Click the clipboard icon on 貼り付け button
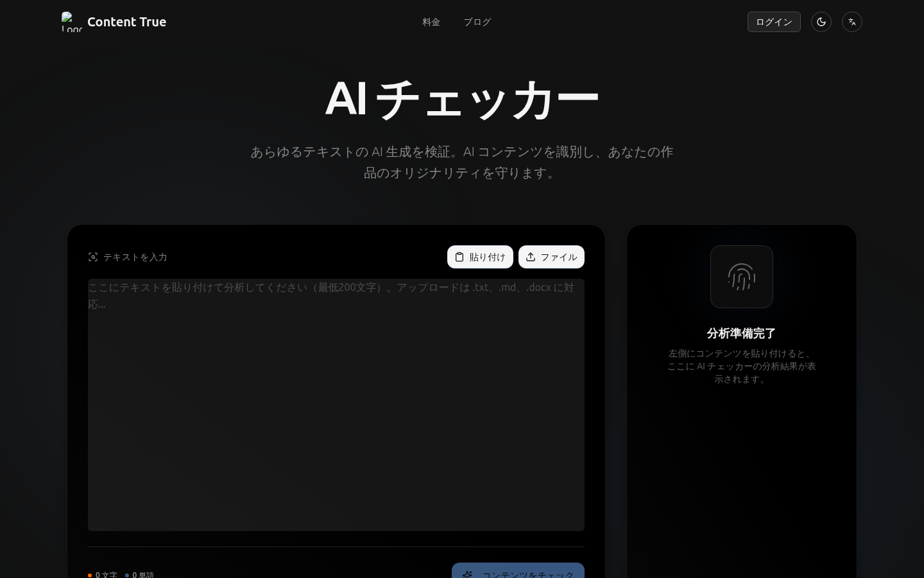Screen dimensions: 924x578 (x=459, y=257)
